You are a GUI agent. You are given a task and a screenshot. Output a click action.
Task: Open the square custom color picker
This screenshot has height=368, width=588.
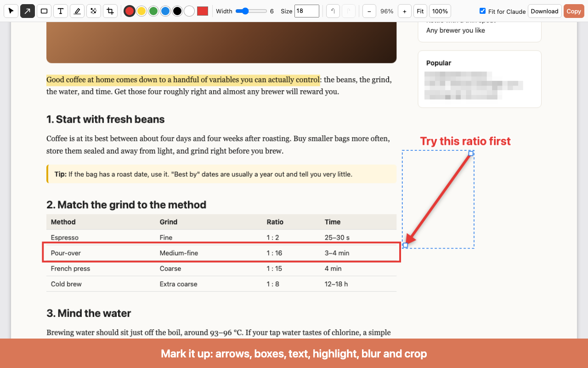(203, 11)
